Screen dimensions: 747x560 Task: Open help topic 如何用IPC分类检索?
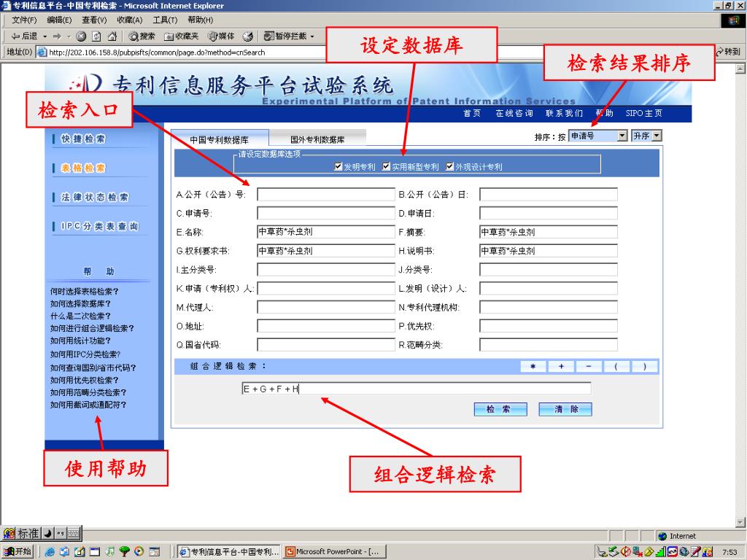point(85,354)
